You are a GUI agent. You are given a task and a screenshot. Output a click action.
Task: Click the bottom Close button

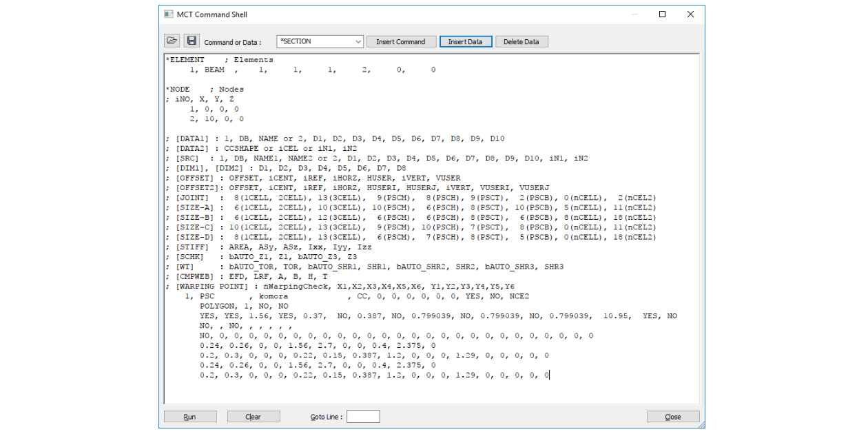(x=673, y=417)
